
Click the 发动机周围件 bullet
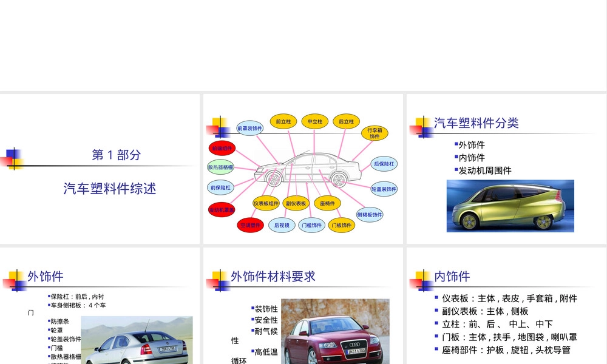coord(483,170)
